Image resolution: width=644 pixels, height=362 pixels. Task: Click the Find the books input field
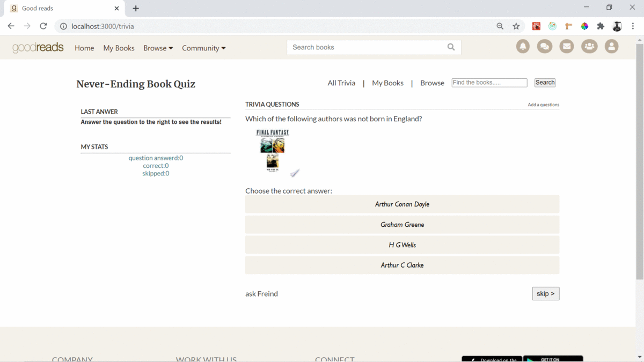[x=489, y=83]
